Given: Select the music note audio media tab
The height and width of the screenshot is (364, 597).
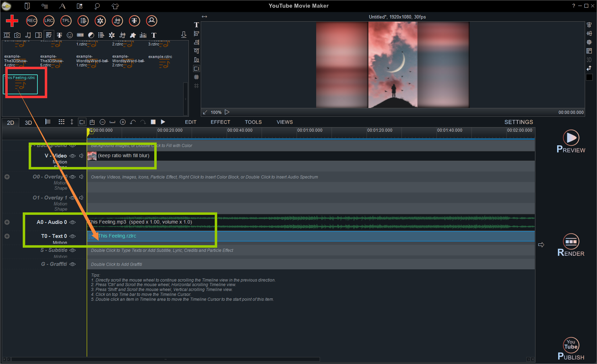Looking at the screenshot, I should (28, 35).
